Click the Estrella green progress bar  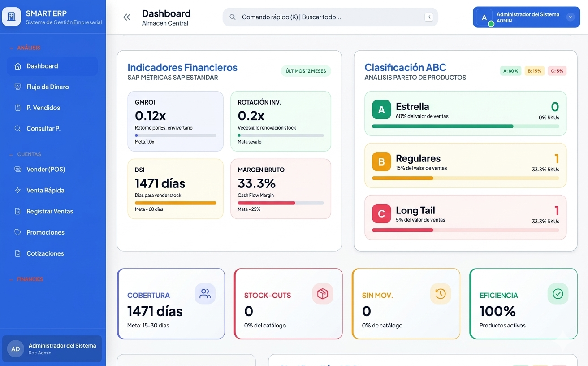[466, 126]
